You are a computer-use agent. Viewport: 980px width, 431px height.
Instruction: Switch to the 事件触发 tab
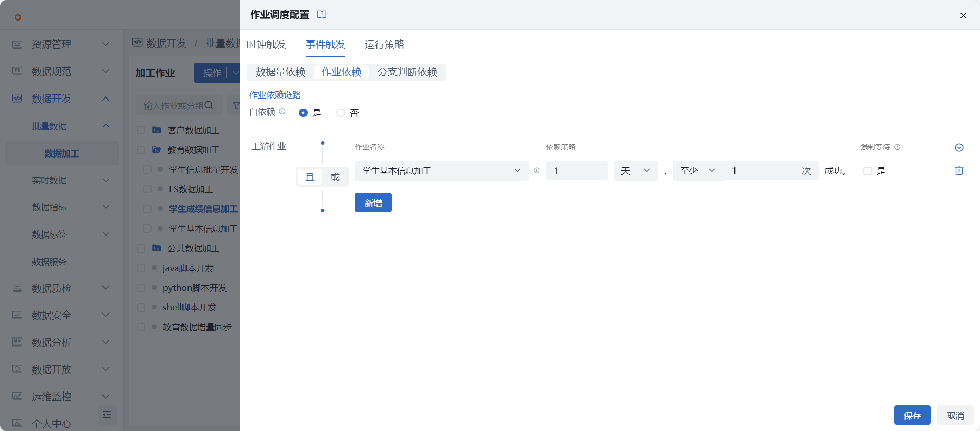pyautogui.click(x=325, y=44)
